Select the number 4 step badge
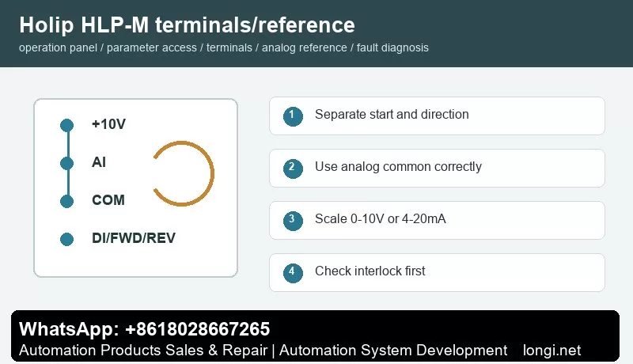633x364 pixels. pos(293,273)
